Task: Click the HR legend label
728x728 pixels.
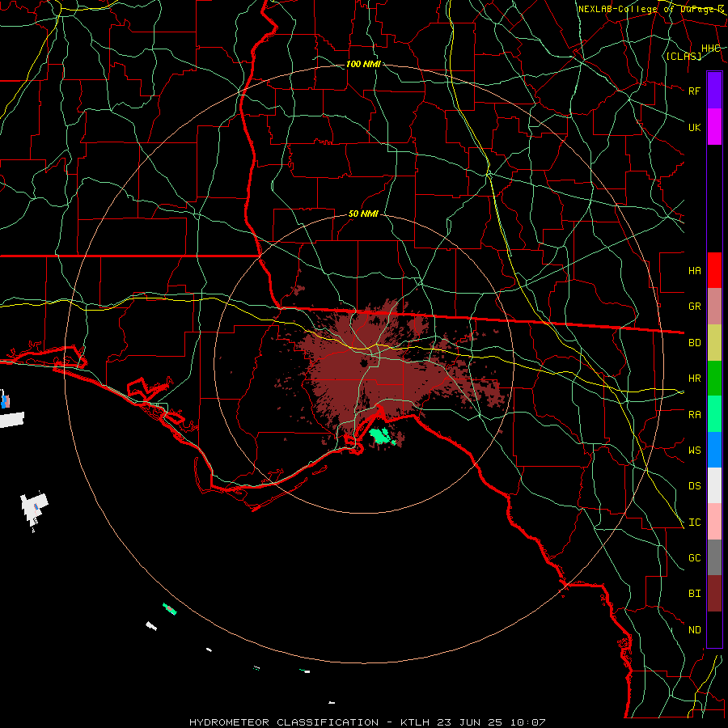Action: tap(694, 379)
